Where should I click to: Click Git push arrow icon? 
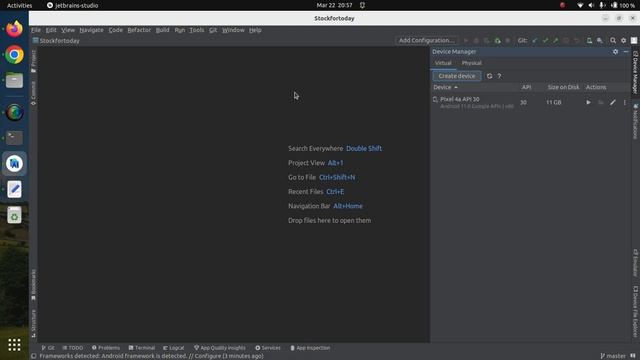pos(556,40)
